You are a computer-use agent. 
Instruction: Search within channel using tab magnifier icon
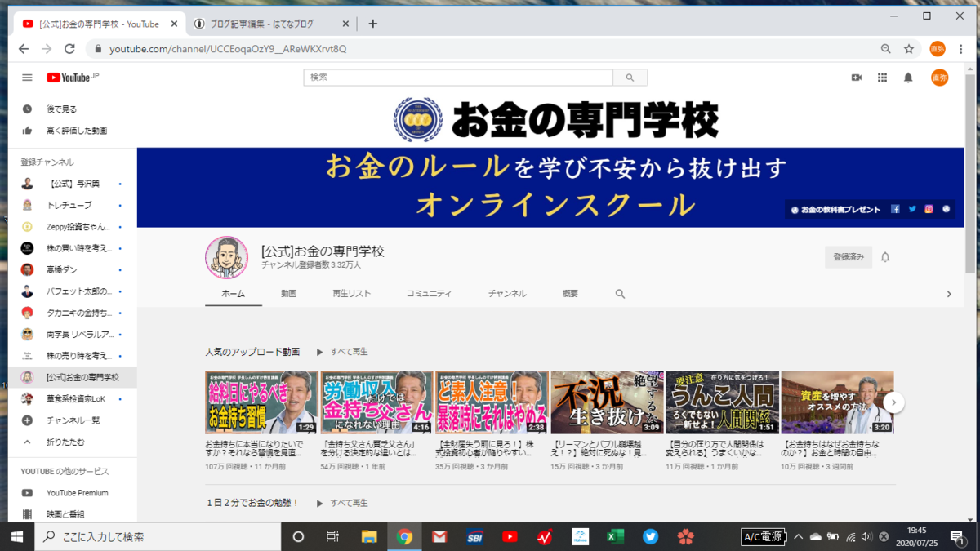tap(620, 294)
